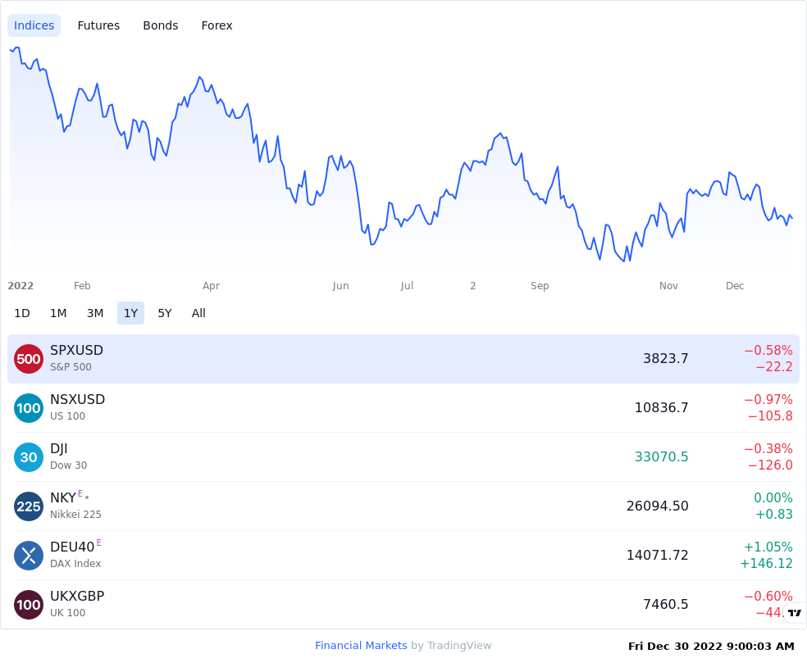This screenshot has width=807, height=672.
Task: Click the DEU40 price 14071.72
Action: point(657,556)
